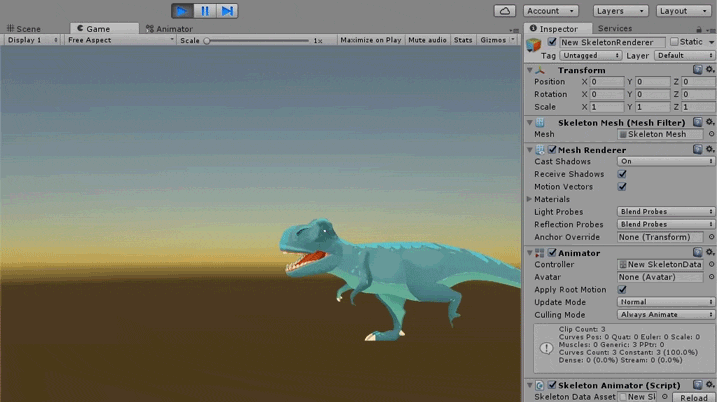Viewport: 718px width, 402px height.
Task: Open Anchor Override object picker
Action: [x=711, y=237]
